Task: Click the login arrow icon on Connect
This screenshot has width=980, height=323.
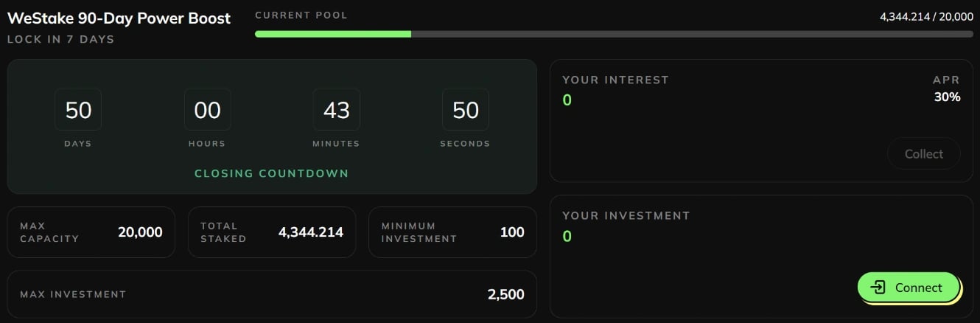Action: coord(878,288)
